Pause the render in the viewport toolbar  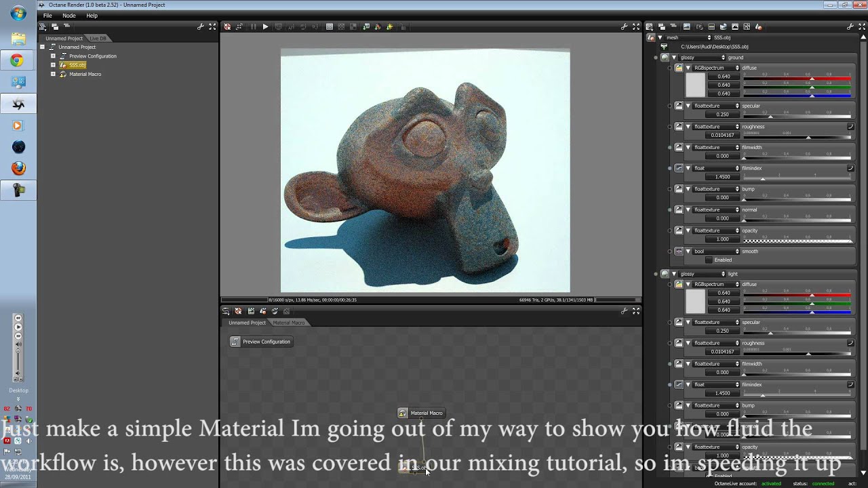click(254, 26)
